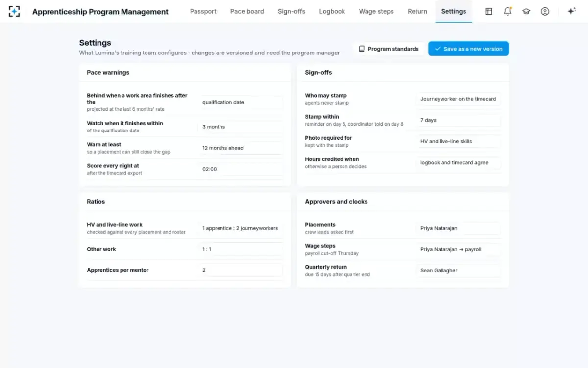Viewport: 588px width, 368px height.
Task: Click the 'Score every night at' label
Action: click(113, 166)
